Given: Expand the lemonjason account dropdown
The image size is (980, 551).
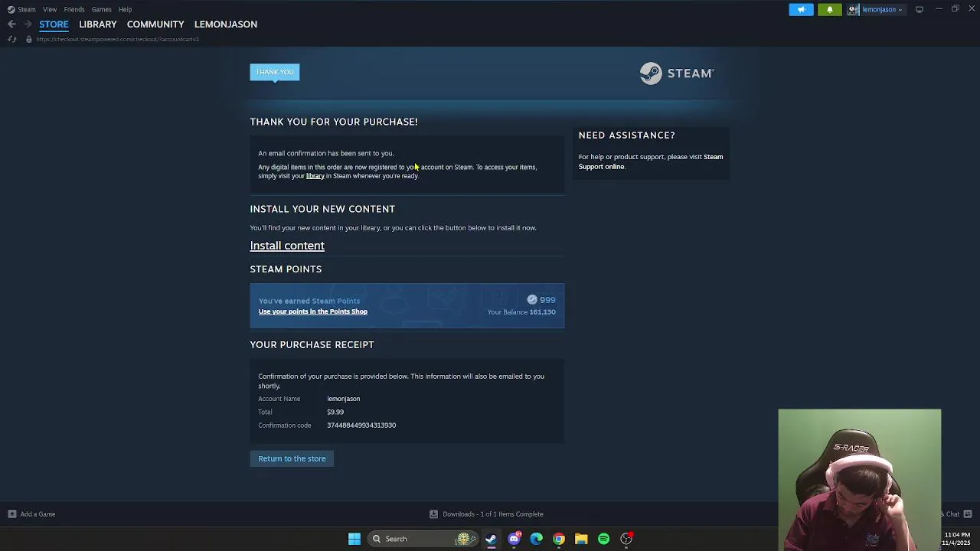Looking at the screenshot, I should pyautogui.click(x=881, y=9).
